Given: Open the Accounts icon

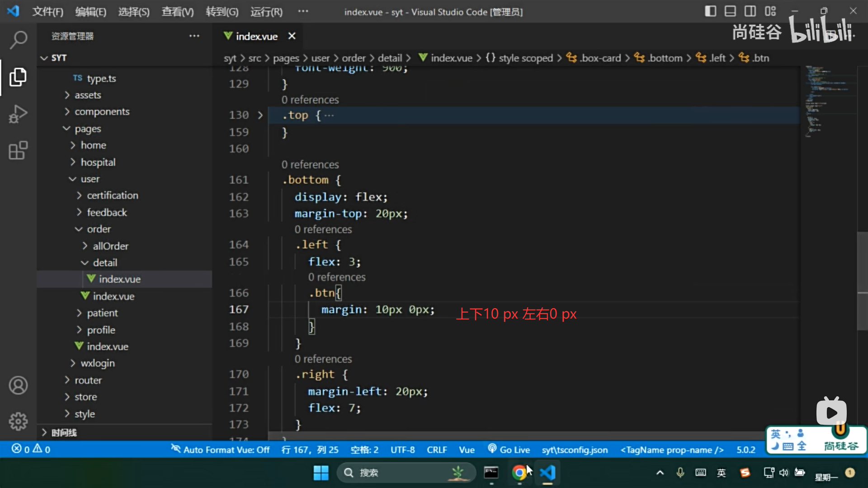Looking at the screenshot, I should (x=18, y=385).
